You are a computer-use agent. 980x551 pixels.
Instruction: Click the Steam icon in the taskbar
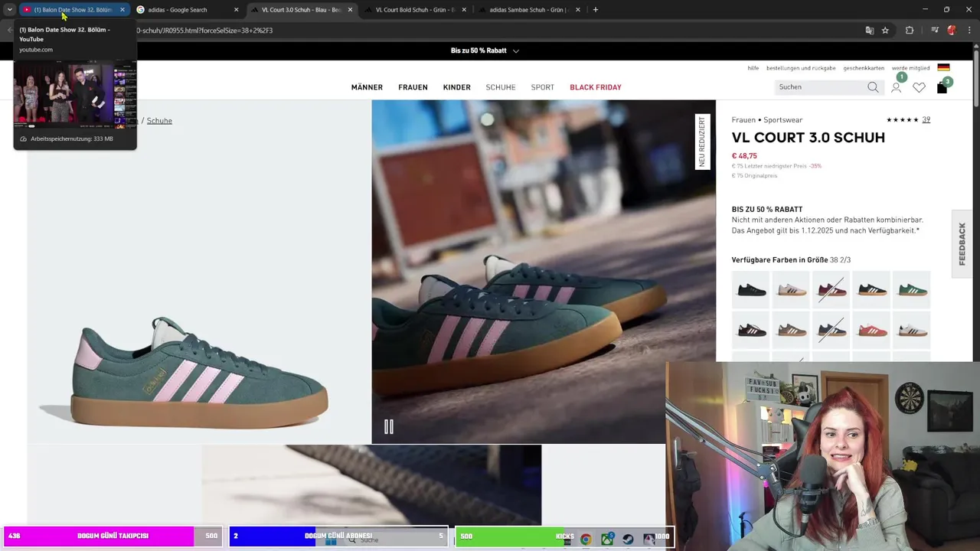coord(628,540)
